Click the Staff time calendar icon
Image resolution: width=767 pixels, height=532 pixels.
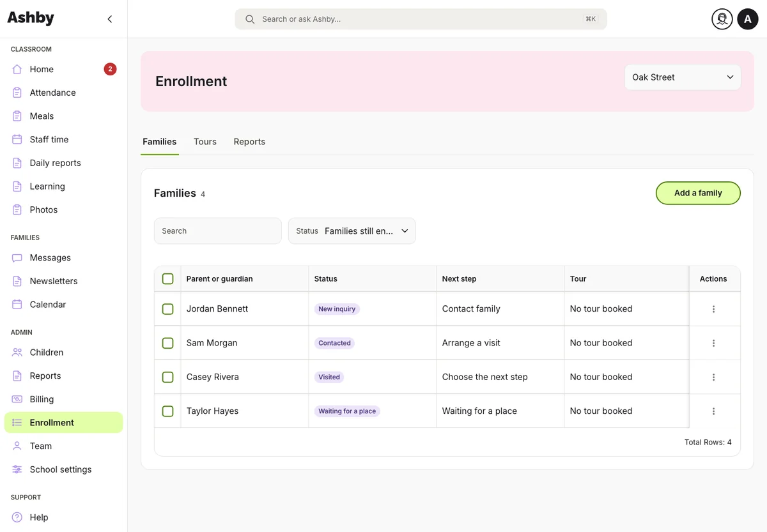17,139
